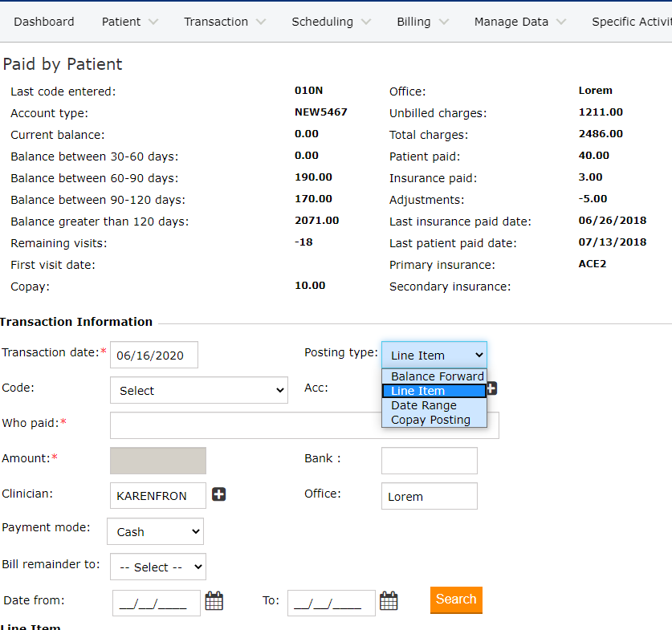
Task: Click the Date from input field
Action: pyautogui.click(x=157, y=603)
